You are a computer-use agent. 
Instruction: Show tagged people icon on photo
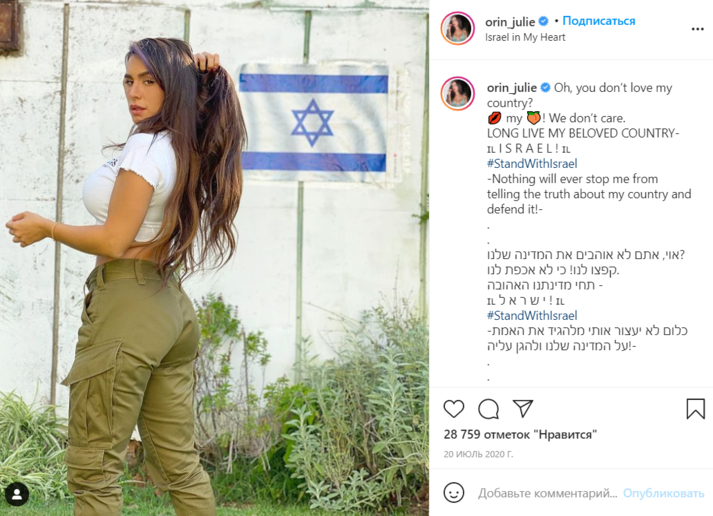(17, 494)
